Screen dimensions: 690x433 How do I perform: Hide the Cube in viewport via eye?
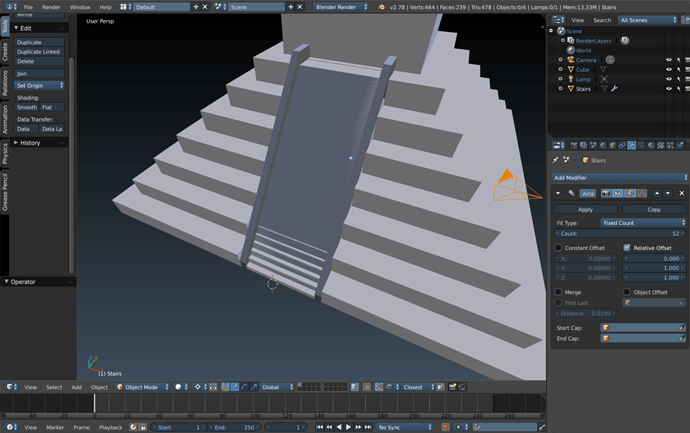(x=669, y=70)
